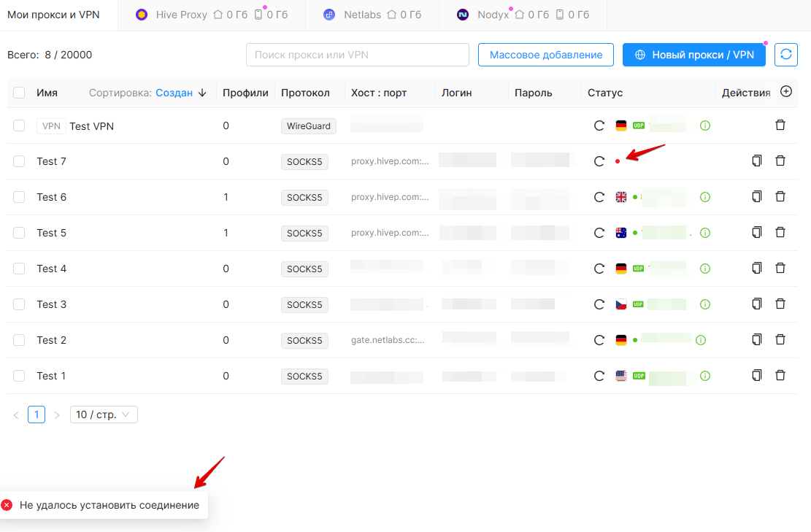Select the Test 5 row checkbox
This screenshot has height=532, width=811.
(x=19, y=233)
